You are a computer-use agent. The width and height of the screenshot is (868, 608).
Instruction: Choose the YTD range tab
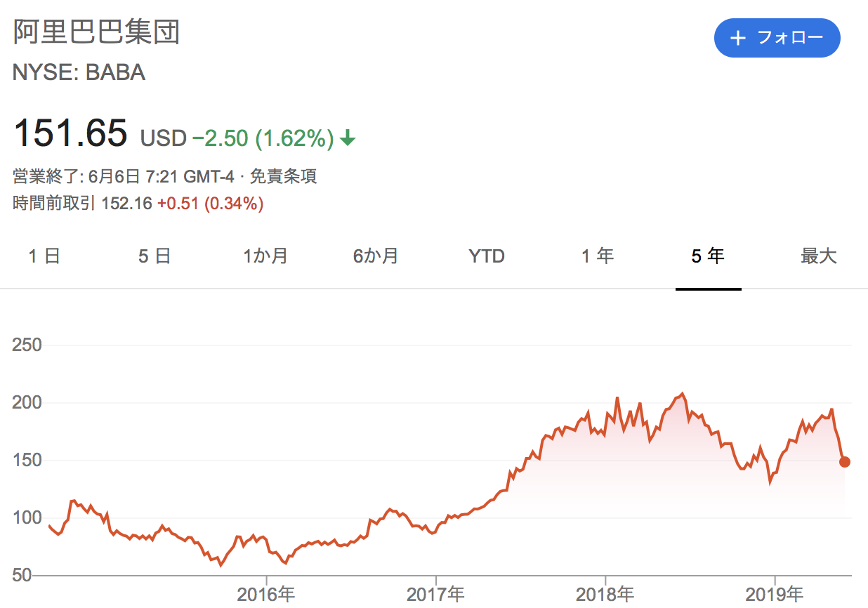(487, 256)
